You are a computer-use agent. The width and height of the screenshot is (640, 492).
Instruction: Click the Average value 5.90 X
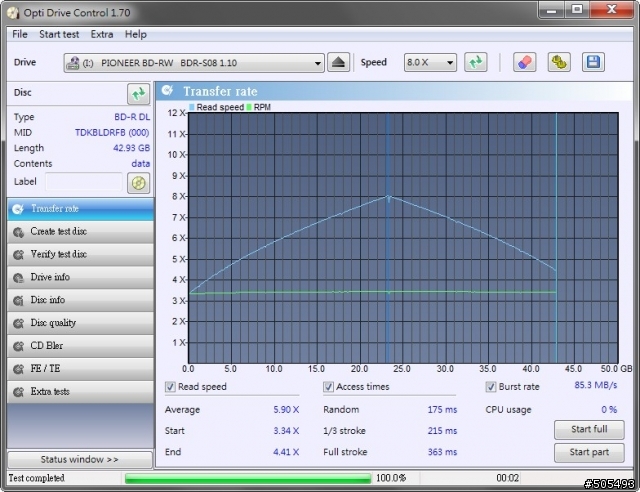pyautogui.click(x=286, y=410)
